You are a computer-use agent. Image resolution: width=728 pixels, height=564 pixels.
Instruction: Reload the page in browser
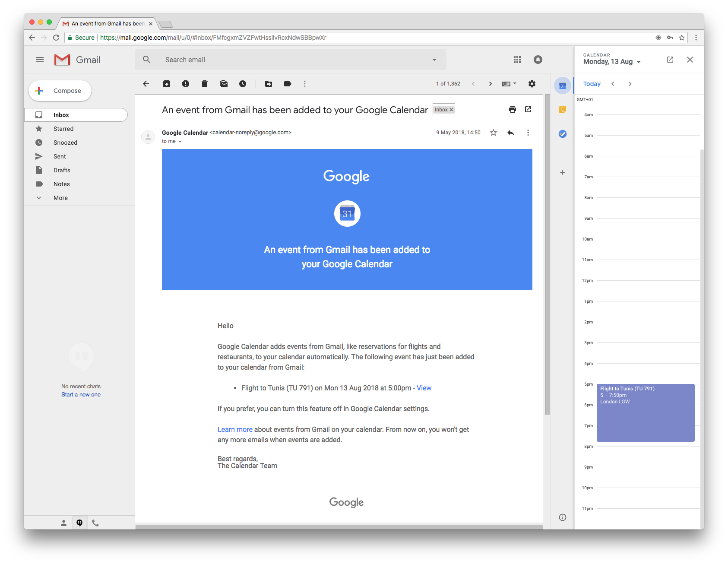pyautogui.click(x=56, y=38)
